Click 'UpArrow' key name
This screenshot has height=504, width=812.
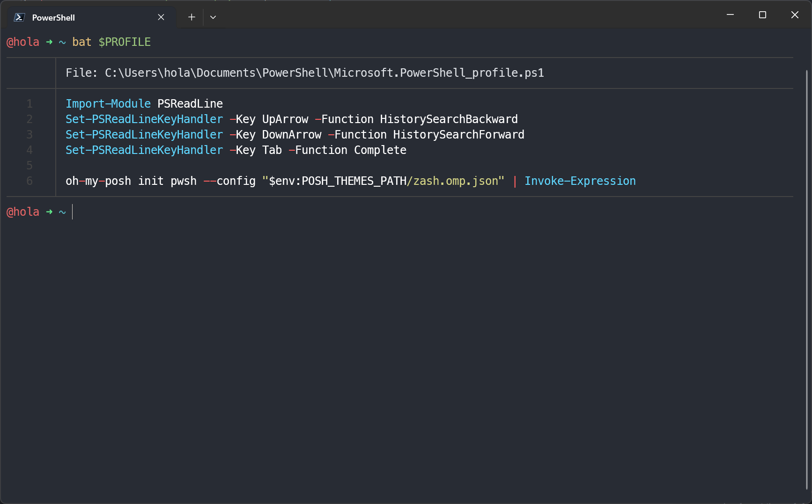pos(285,119)
